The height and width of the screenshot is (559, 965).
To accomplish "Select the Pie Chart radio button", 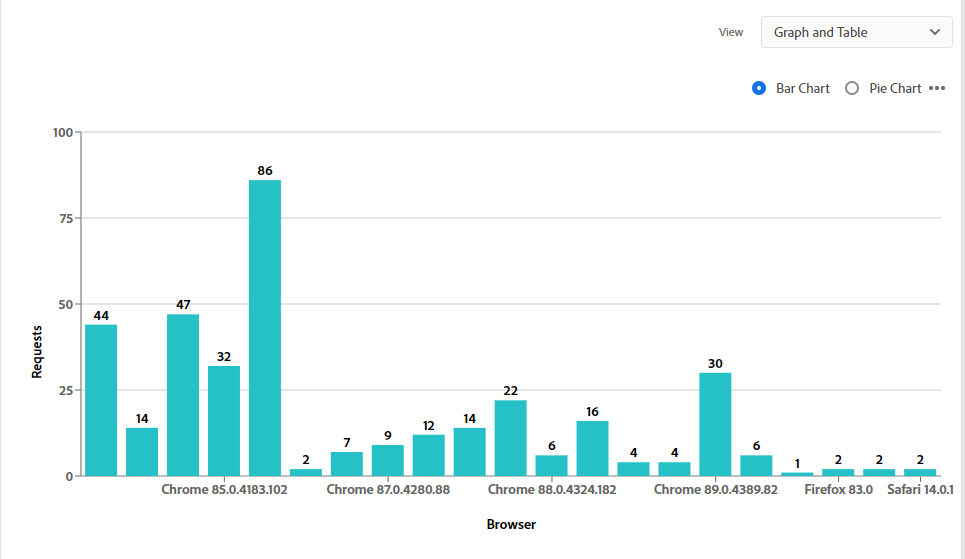I will (852, 88).
